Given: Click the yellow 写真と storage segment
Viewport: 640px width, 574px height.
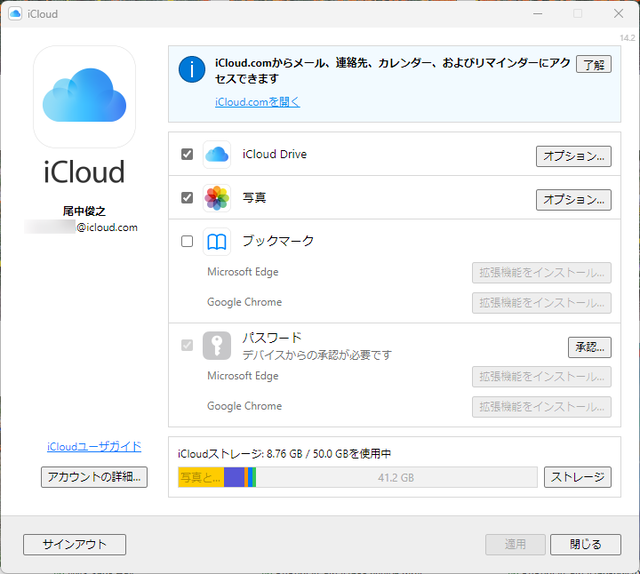Looking at the screenshot, I should pos(201,478).
